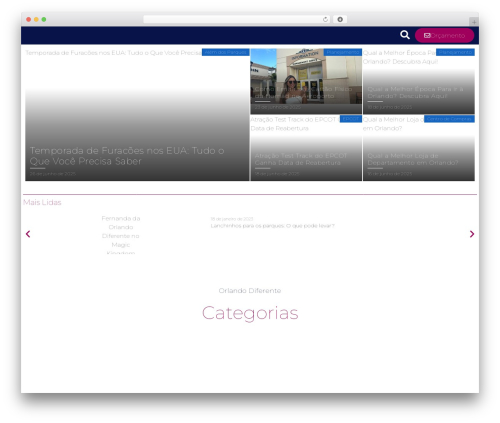Select the EPCOT category tag
Screen dimensions: 500x423
click(351, 119)
